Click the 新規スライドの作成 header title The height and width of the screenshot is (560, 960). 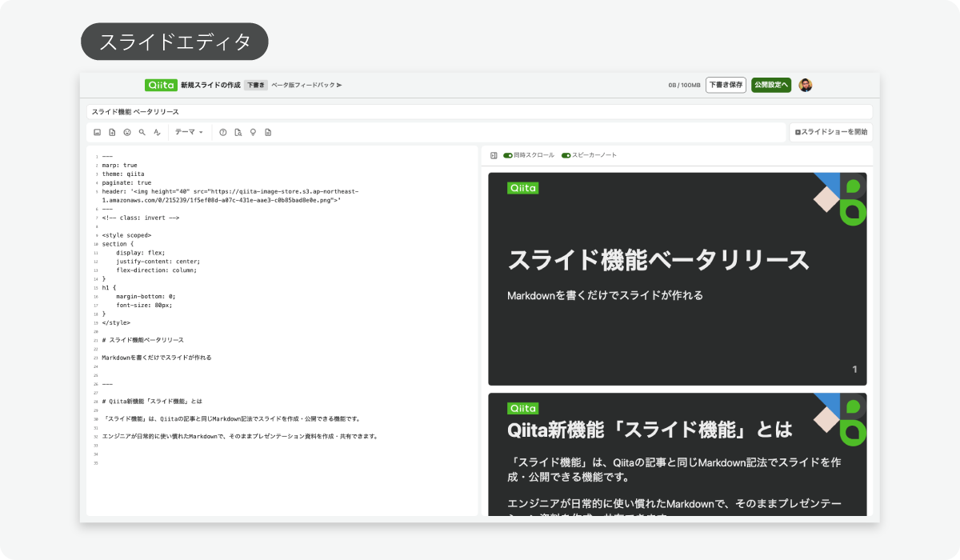click(x=210, y=85)
